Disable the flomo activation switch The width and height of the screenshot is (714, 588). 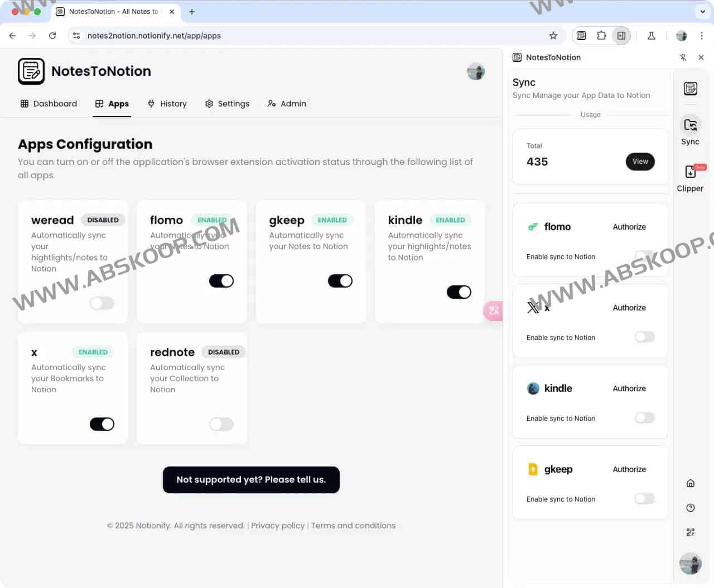pos(221,281)
